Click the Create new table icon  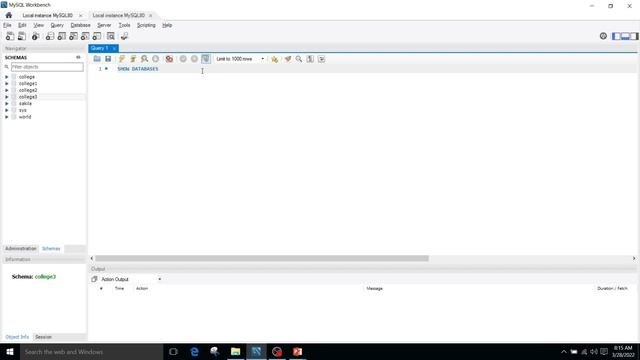click(62, 36)
